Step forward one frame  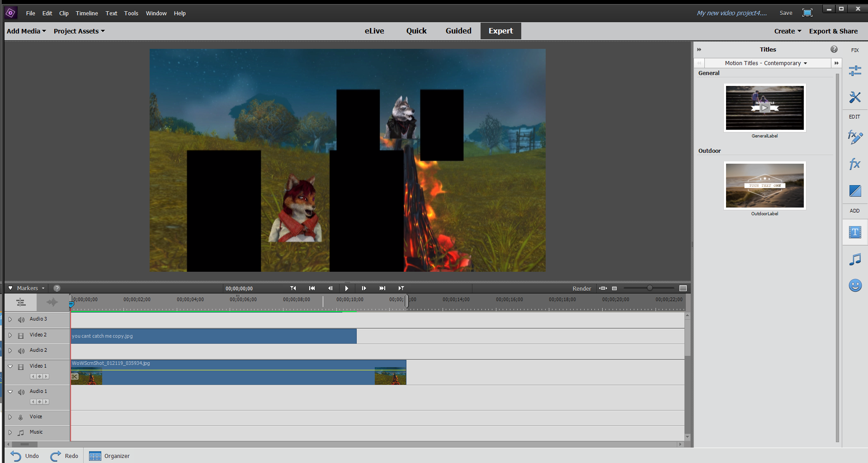(x=364, y=288)
